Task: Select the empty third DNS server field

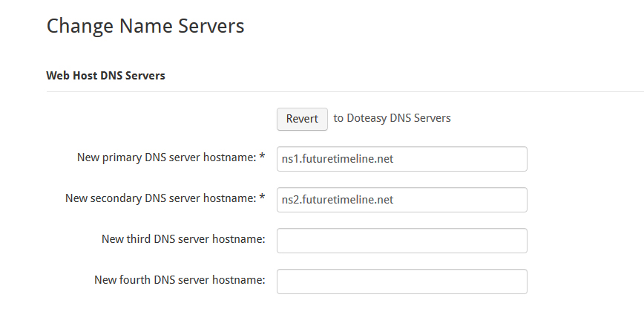Action: [402, 241]
